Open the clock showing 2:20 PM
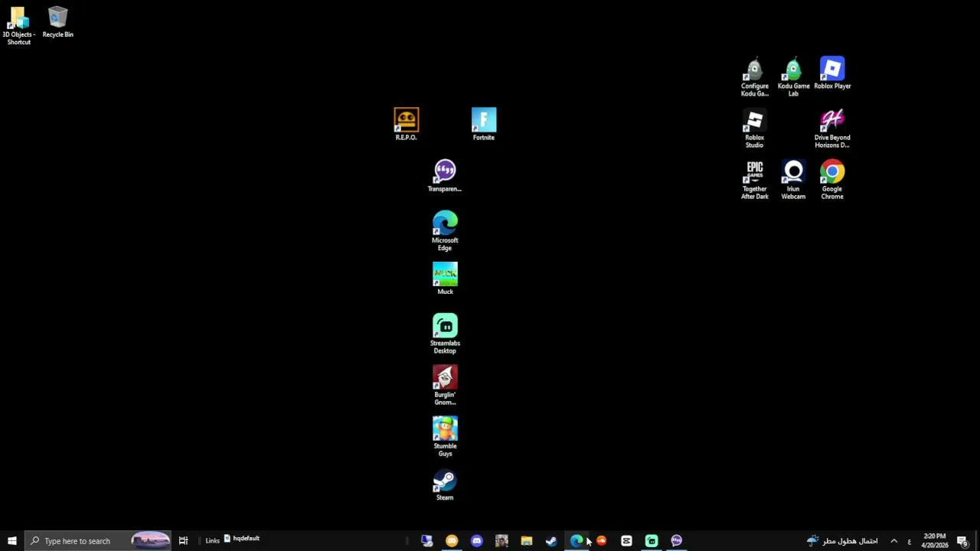 (x=934, y=541)
